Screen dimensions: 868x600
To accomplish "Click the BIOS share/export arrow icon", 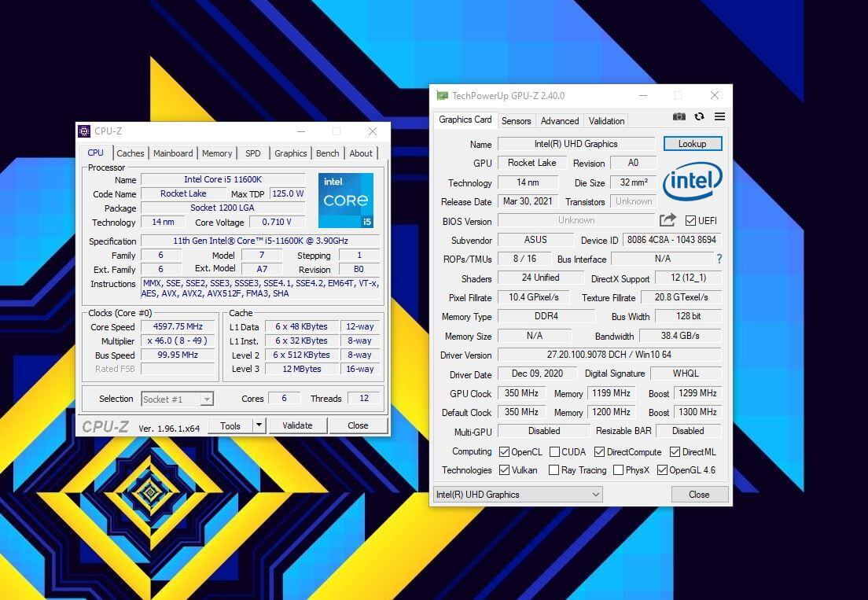I will [x=668, y=220].
